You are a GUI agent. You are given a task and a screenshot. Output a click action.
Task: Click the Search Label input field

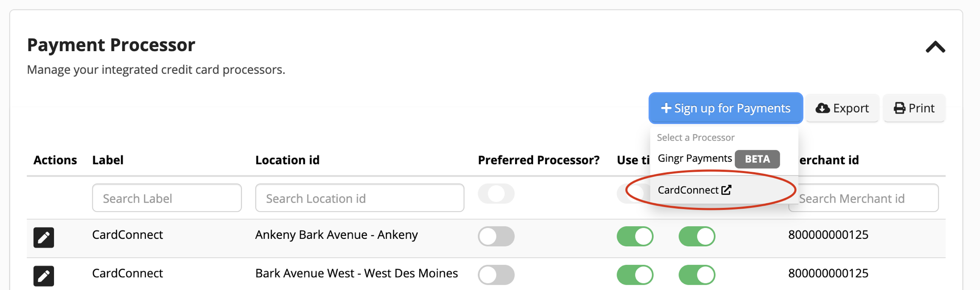click(x=166, y=198)
